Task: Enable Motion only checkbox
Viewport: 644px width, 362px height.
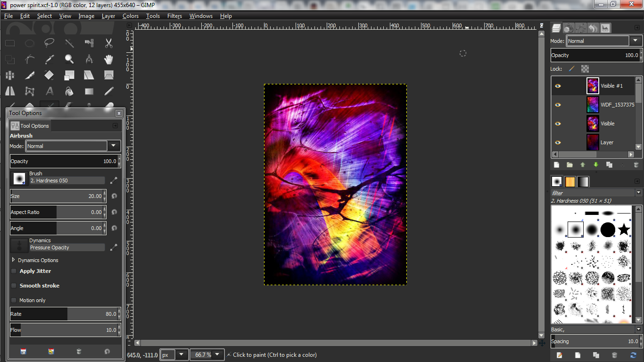Action: [x=14, y=300]
